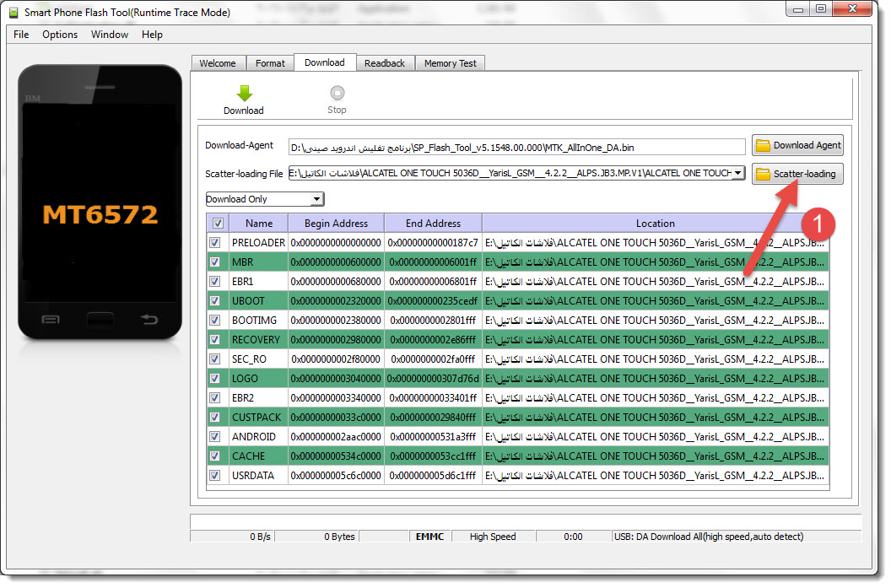Click the BOOTIMG location path cell
This screenshot has width=891, height=588.
[x=656, y=321]
